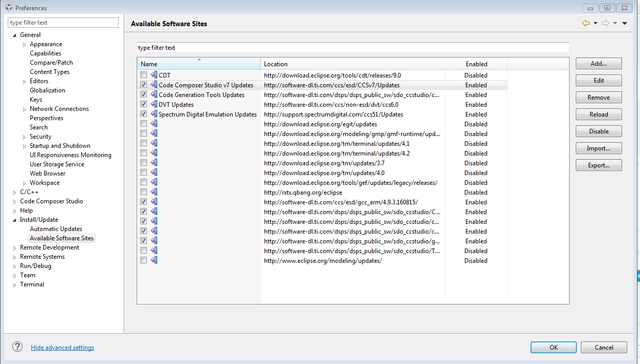Open the preferences view menu dropdown

pos(625,23)
